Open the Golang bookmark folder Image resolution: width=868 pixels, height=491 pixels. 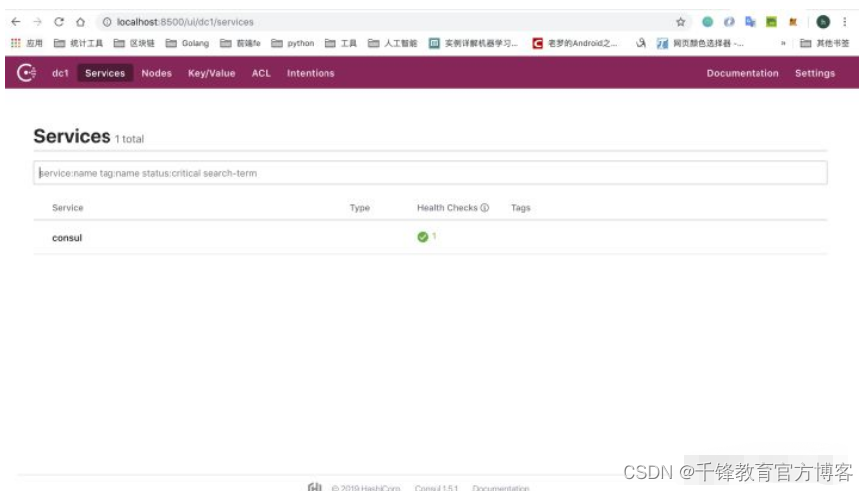point(188,43)
